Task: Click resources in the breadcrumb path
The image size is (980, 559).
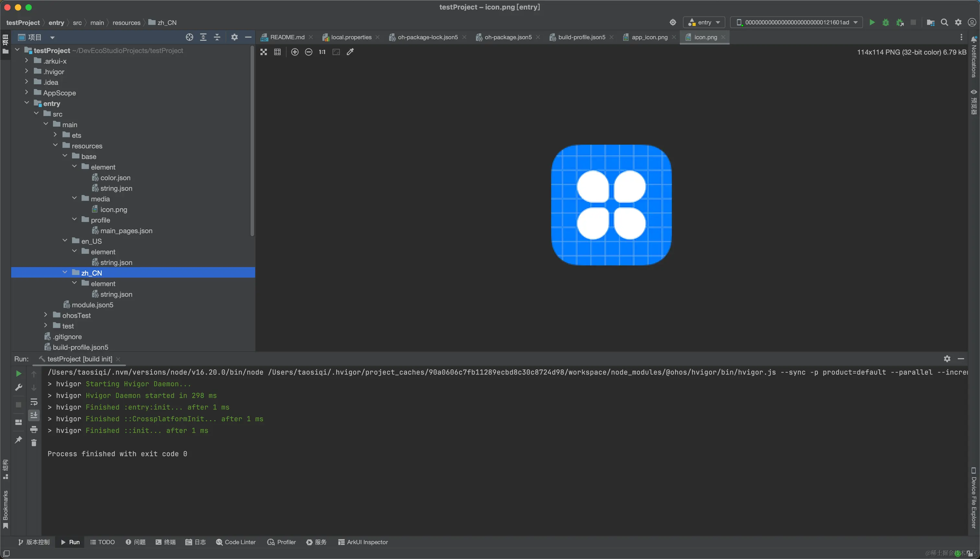Action: [x=126, y=23]
